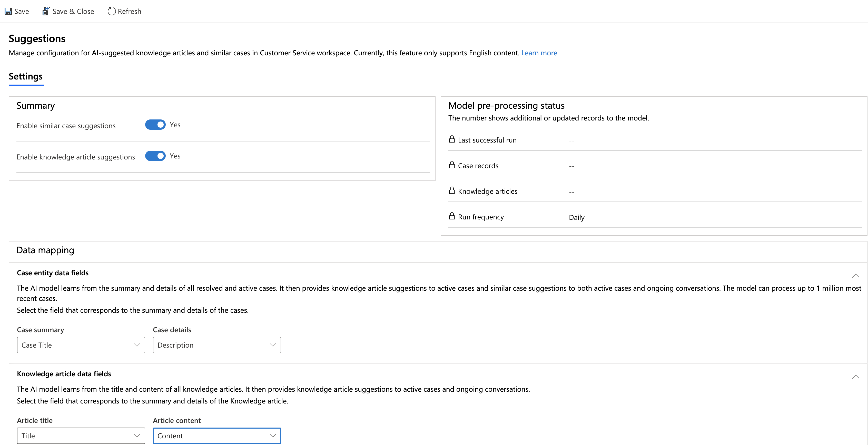
Task: Click the Save floppy disk icon
Action: pos(8,12)
